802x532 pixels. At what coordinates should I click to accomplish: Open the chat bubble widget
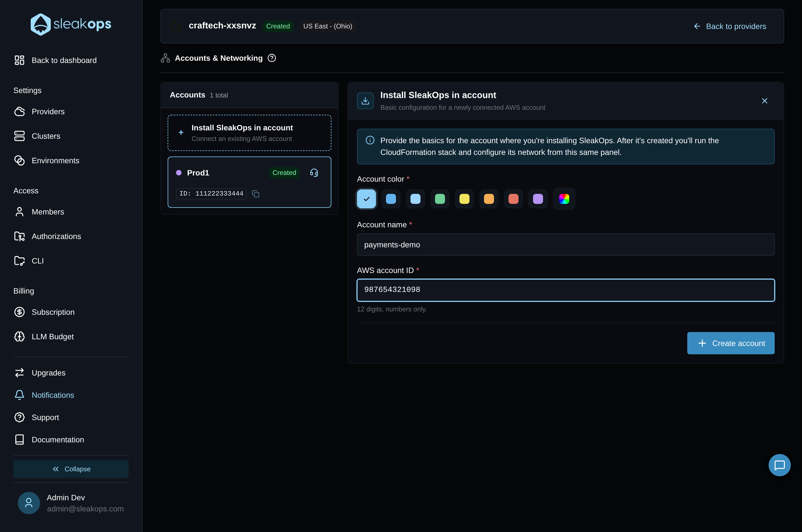click(x=779, y=465)
